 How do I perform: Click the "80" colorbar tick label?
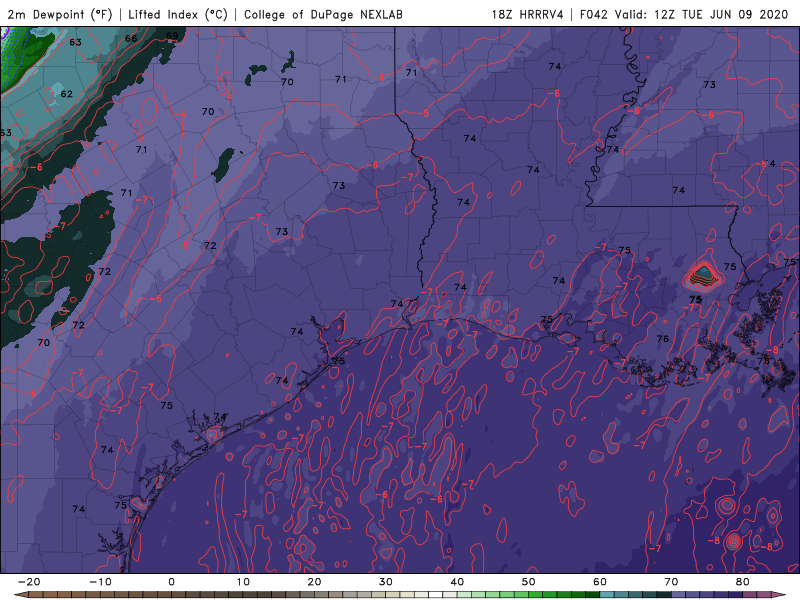(743, 582)
